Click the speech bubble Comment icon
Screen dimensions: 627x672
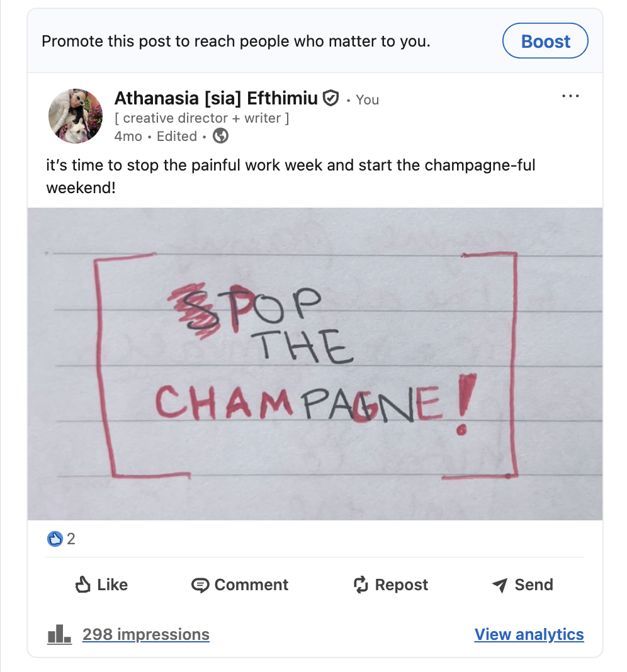[200, 585]
